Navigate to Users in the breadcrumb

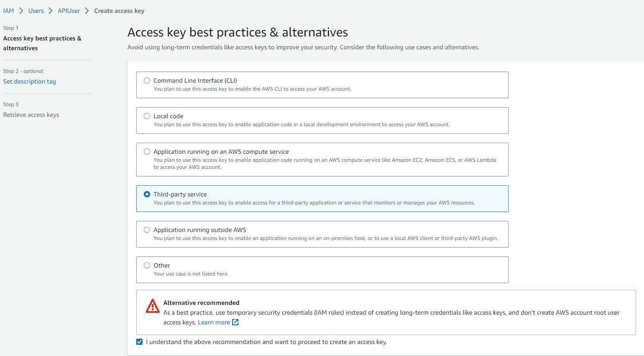pyautogui.click(x=36, y=11)
